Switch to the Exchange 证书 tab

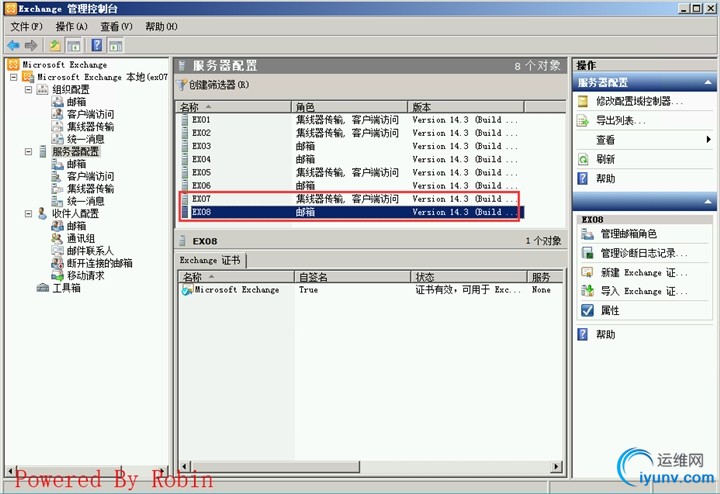(210, 260)
